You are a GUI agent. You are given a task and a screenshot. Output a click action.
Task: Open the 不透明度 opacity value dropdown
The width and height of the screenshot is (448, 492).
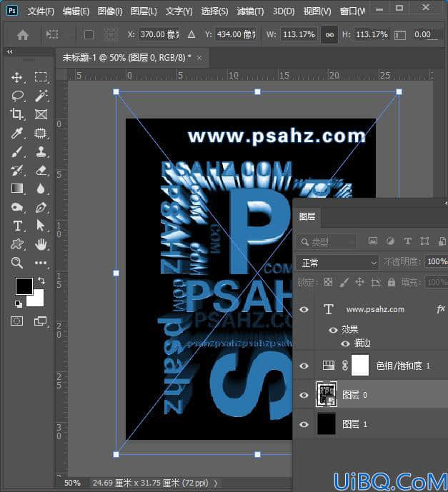coord(437,261)
